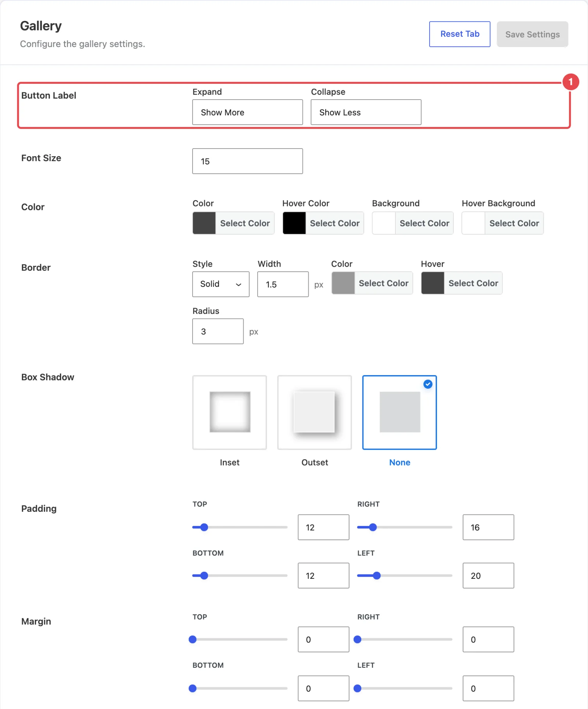
Task: Open the Hover Background color swatch
Action: (473, 223)
